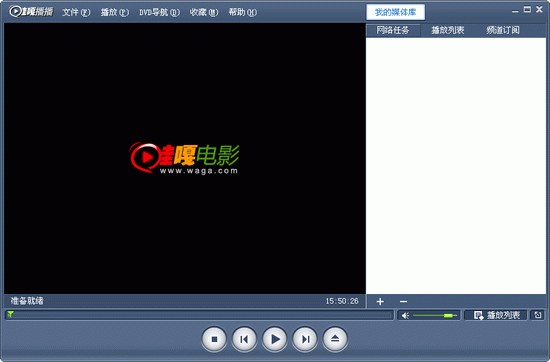
Task: Click the Eject/open file button
Action: [335, 339]
